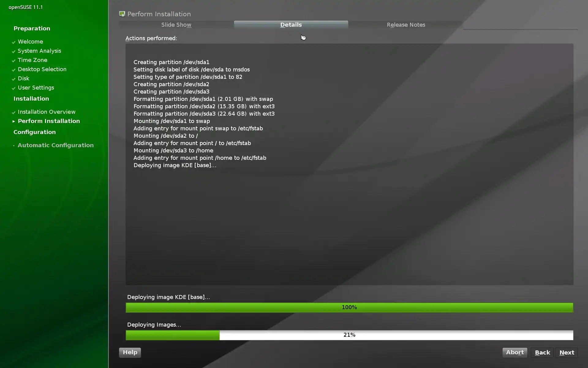The image size is (588, 368).
Task: Click the arrow marker beside Perform Installation
Action: tap(13, 121)
